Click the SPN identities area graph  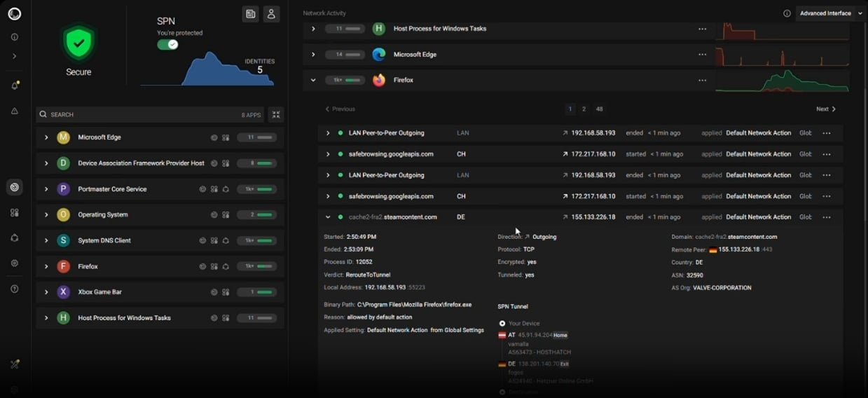tap(207, 69)
